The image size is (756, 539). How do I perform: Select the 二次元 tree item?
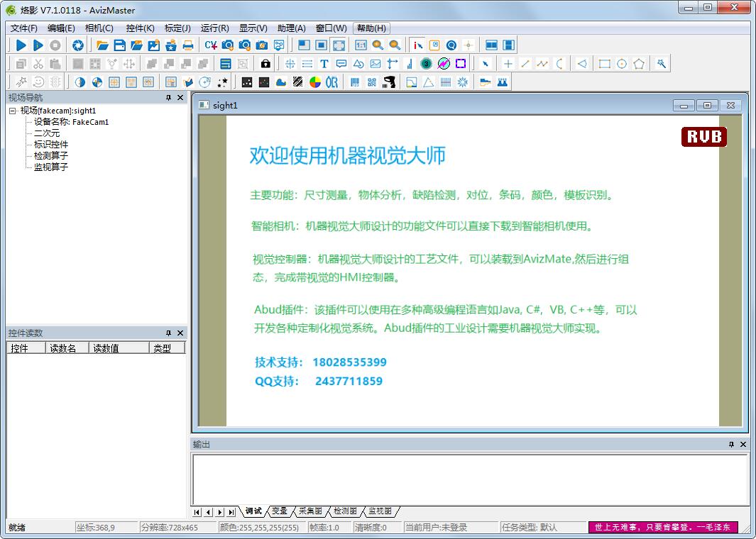[47, 133]
